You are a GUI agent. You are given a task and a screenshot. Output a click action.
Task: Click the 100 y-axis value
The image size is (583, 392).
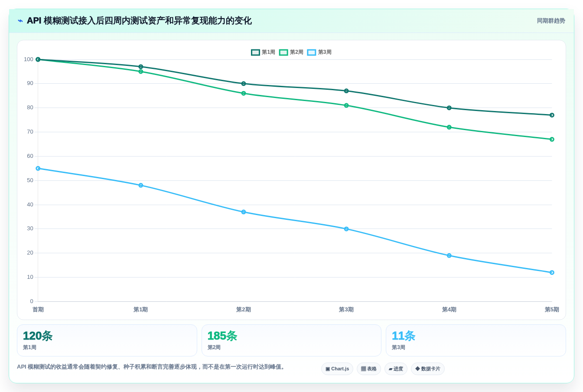[29, 59]
